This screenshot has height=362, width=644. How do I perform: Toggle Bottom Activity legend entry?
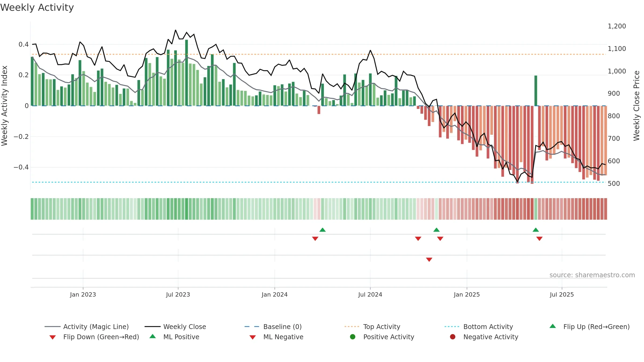click(x=479, y=327)
